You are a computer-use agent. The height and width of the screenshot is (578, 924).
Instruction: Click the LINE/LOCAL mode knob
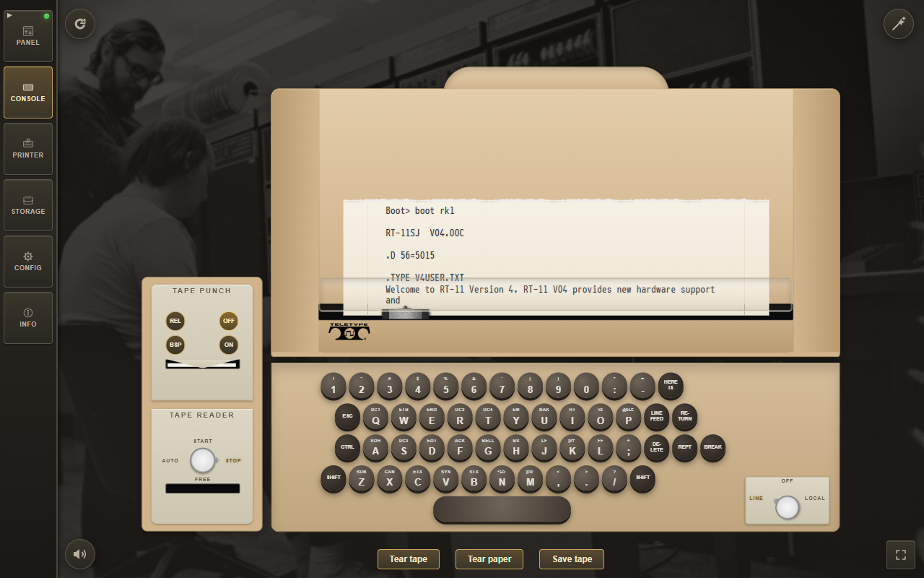787,508
